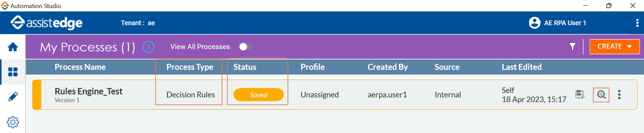Open the header kebab menu
The width and height of the screenshot is (644, 133).
coord(637,23)
